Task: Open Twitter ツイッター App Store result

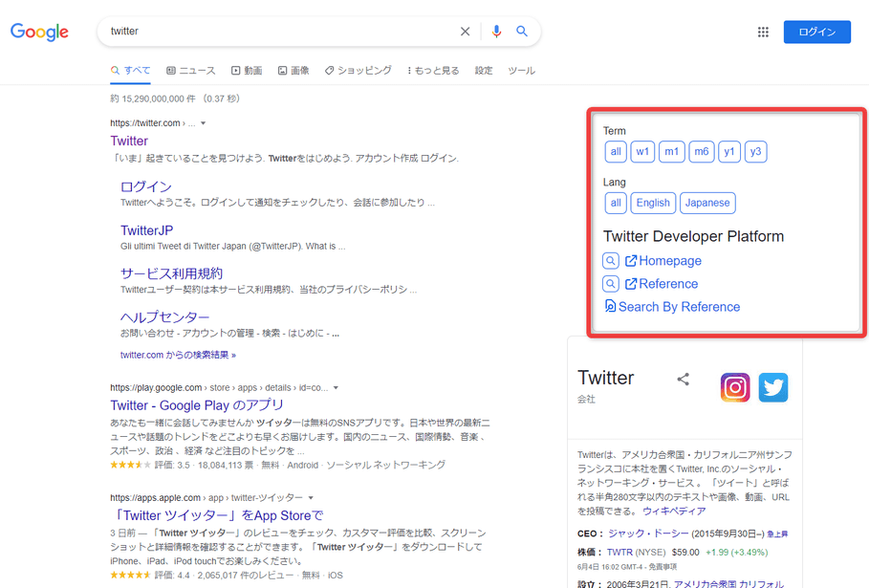Action: (x=216, y=515)
